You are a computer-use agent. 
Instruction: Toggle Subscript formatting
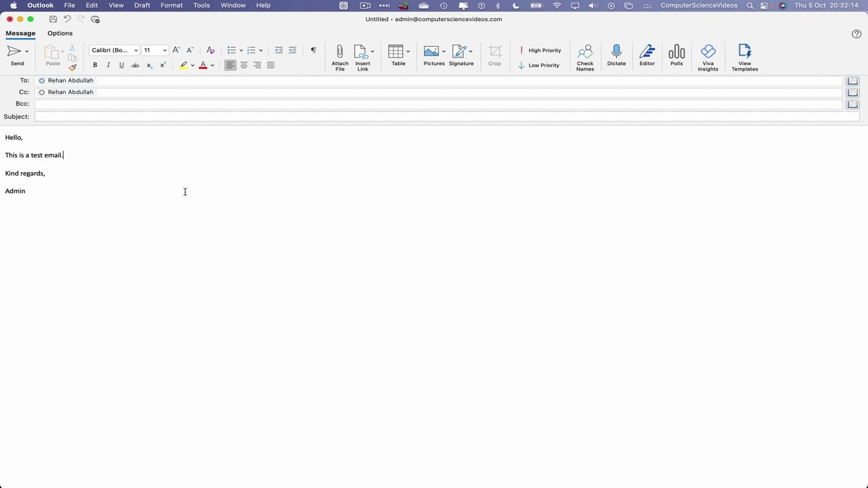click(x=149, y=65)
